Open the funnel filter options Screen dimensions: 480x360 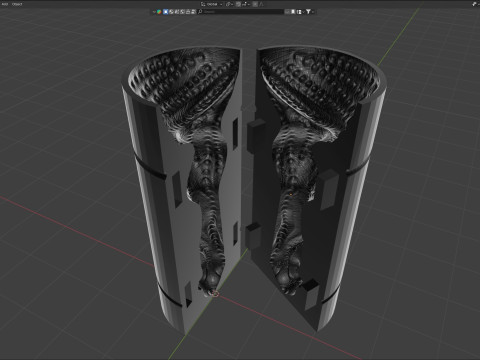point(308,12)
